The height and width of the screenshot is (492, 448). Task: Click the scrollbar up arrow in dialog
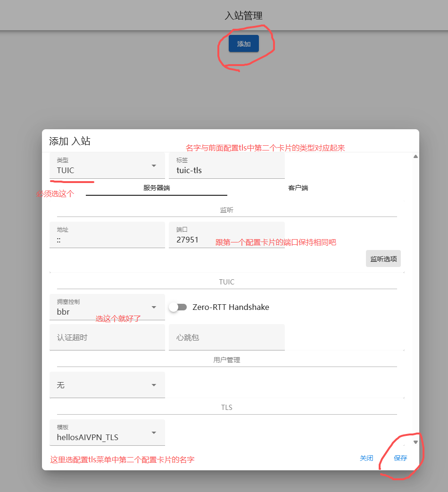tap(415, 156)
